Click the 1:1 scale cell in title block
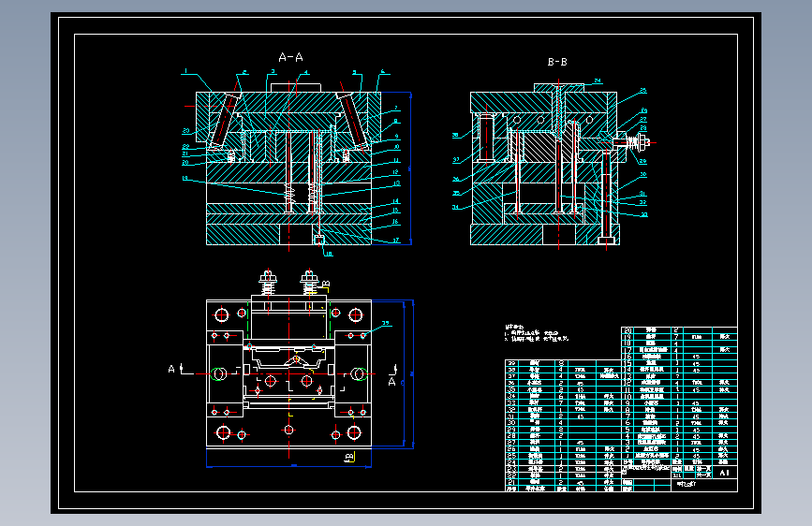This screenshot has width=812, height=526. pyautogui.click(x=677, y=475)
